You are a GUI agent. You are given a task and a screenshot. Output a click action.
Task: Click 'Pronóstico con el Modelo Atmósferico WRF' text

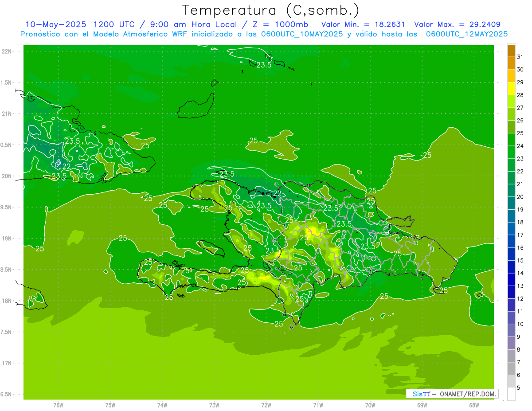click(104, 34)
